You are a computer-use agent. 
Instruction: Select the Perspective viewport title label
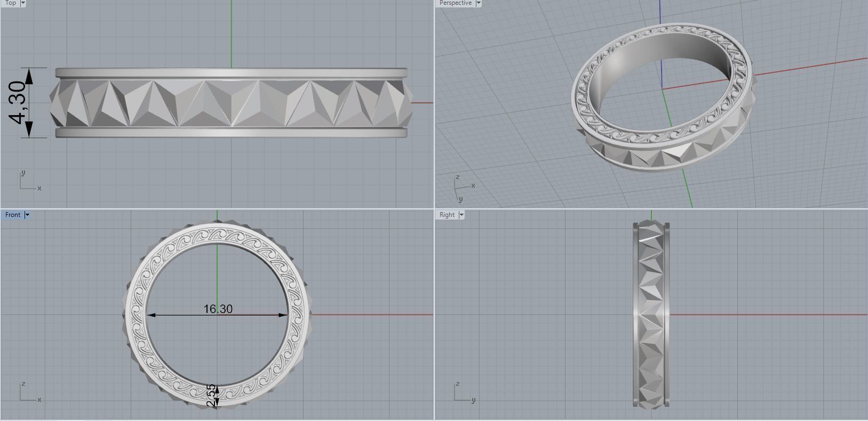[456, 3]
